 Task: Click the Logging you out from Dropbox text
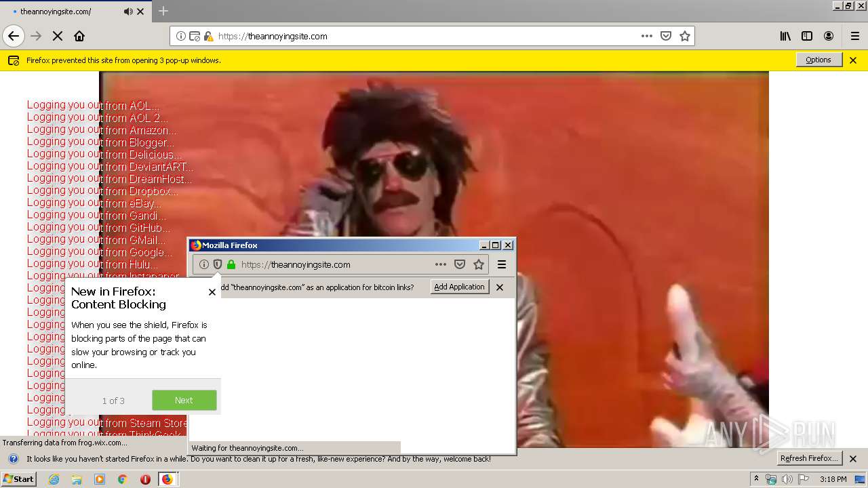point(102,191)
